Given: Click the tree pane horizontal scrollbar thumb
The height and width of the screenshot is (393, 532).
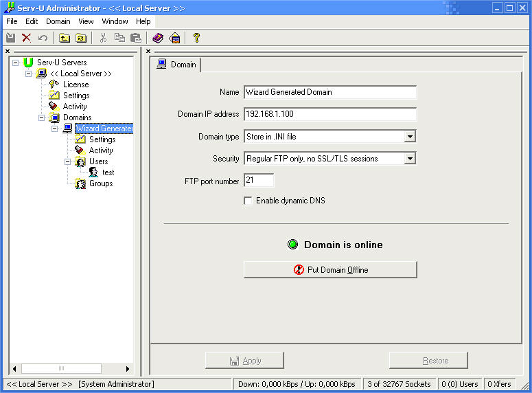Looking at the screenshot, I should (61, 368).
